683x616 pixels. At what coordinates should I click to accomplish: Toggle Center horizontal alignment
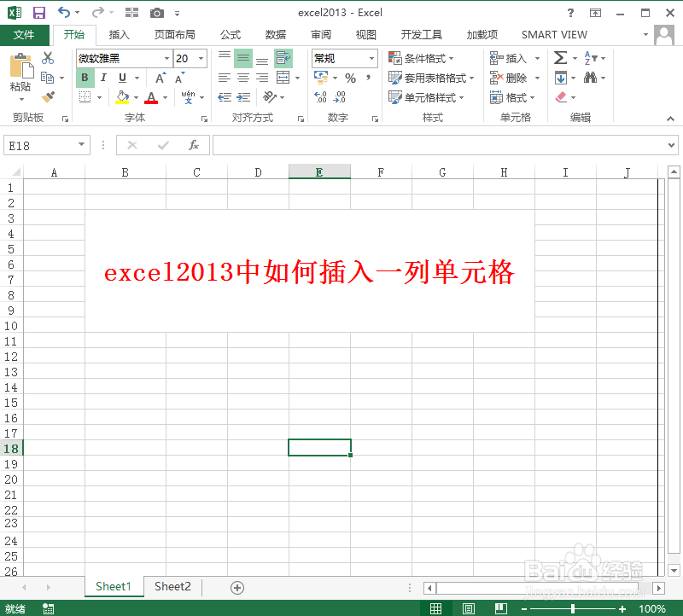point(243,78)
